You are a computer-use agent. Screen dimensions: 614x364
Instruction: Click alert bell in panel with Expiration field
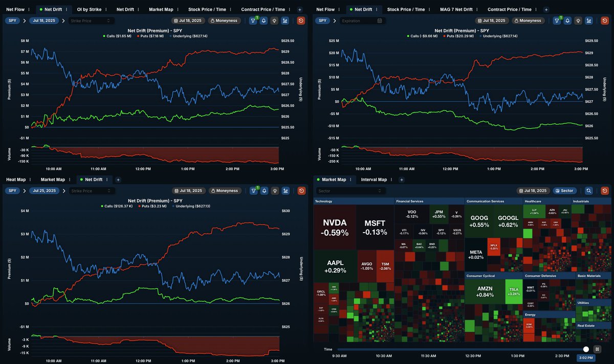pos(567,21)
